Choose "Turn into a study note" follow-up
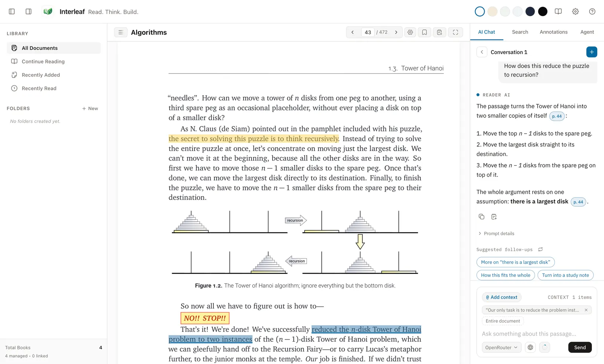604x364 pixels. pyautogui.click(x=565, y=275)
